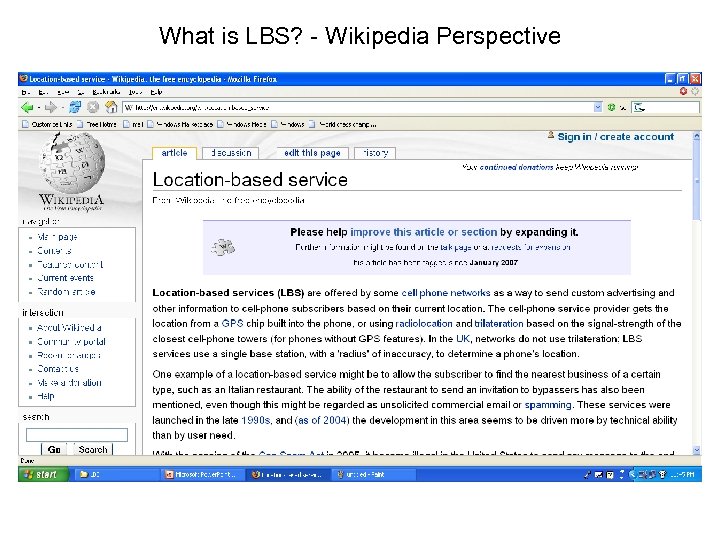Open the File menu
The image size is (720, 540).
(x=25, y=92)
